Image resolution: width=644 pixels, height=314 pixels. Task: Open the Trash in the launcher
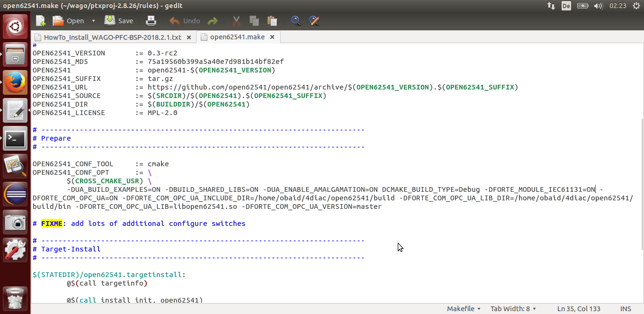click(15, 298)
